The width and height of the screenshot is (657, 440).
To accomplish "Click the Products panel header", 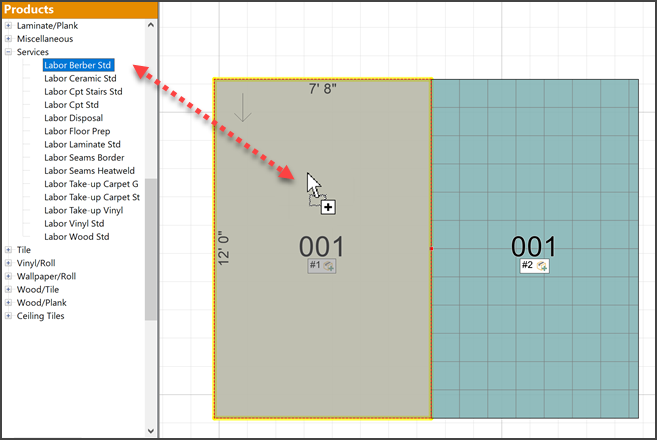I will (x=80, y=9).
